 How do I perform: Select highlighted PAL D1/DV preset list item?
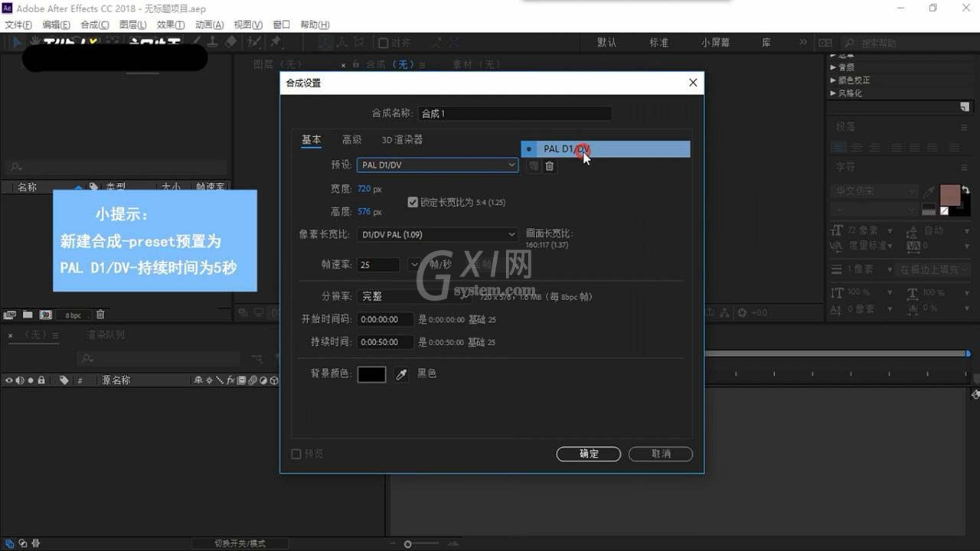[x=606, y=149]
